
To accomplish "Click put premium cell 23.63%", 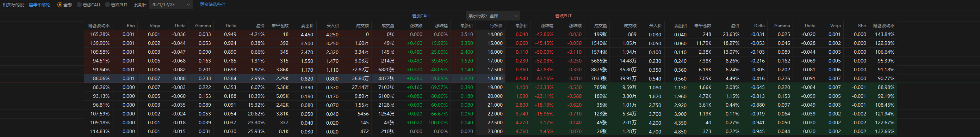I will (731, 34).
